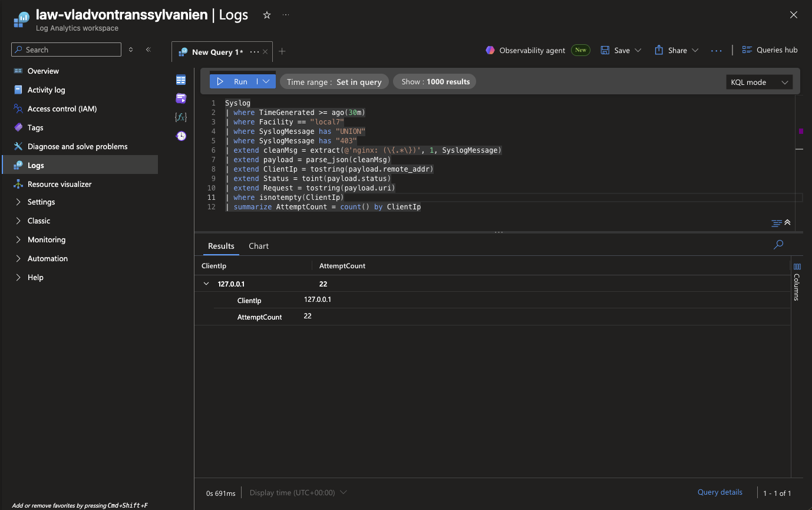Open the more options ellipsis beside title
Viewport: 812px width, 510px height.
(286, 15)
